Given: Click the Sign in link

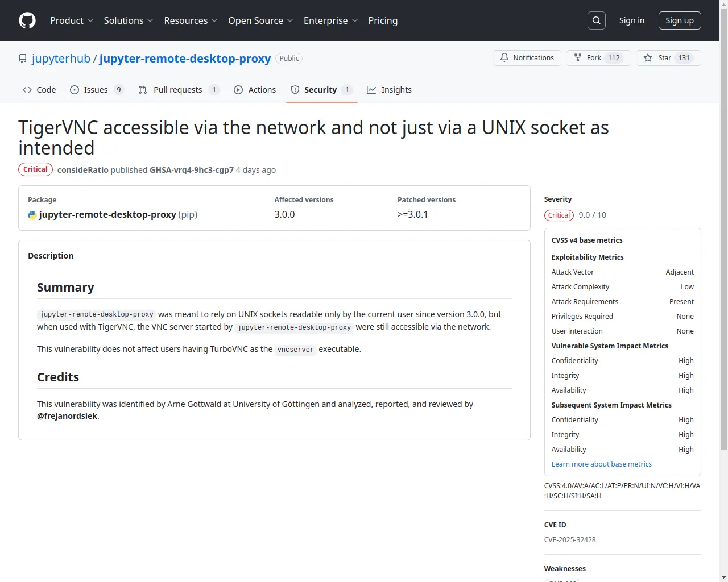Looking at the screenshot, I should (632, 20).
